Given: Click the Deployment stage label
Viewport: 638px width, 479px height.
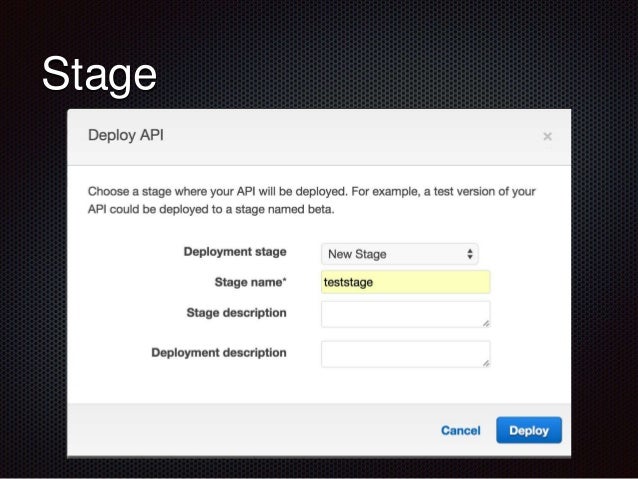Looking at the screenshot, I should point(235,252).
